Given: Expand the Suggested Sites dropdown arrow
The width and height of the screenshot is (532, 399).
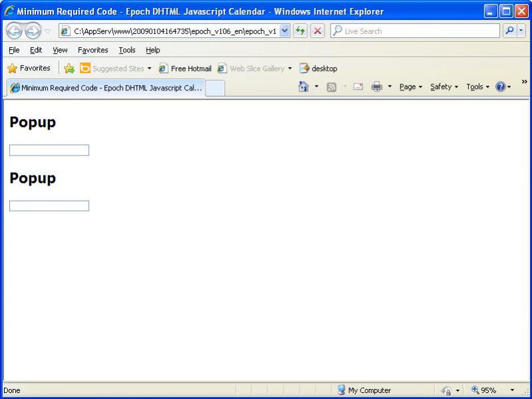Looking at the screenshot, I should click(149, 68).
